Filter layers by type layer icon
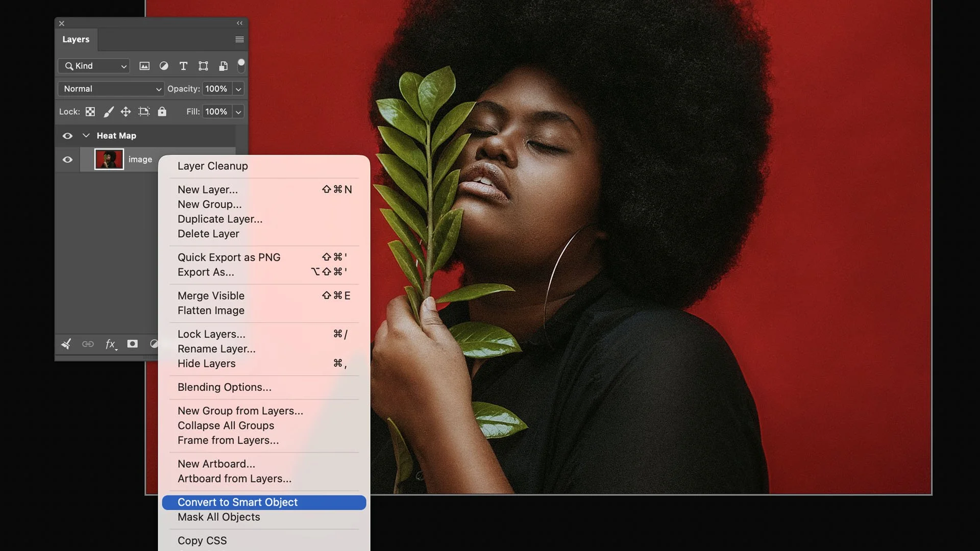The width and height of the screenshot is (980, 551). tap(183, 66)
